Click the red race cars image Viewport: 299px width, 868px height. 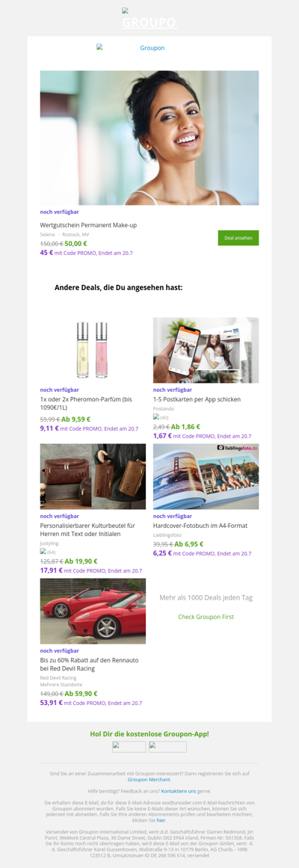(x=93, y=611)
